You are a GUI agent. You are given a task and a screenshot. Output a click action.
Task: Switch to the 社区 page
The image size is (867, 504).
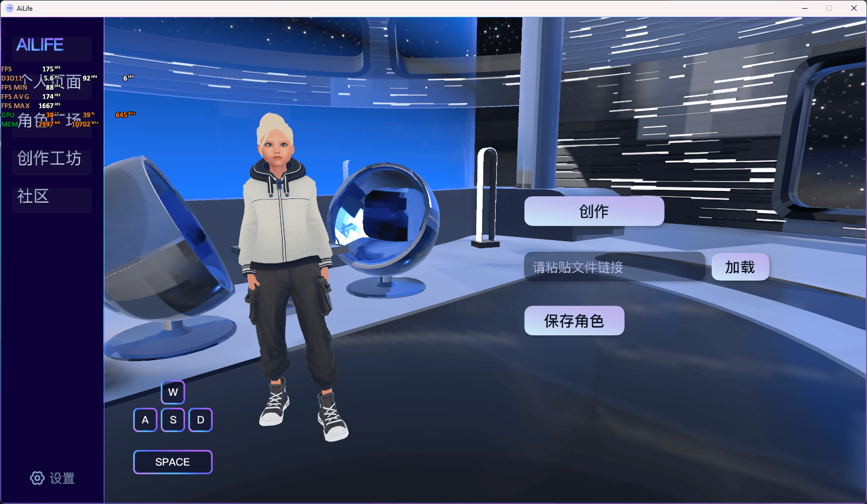tap(34, 196)
